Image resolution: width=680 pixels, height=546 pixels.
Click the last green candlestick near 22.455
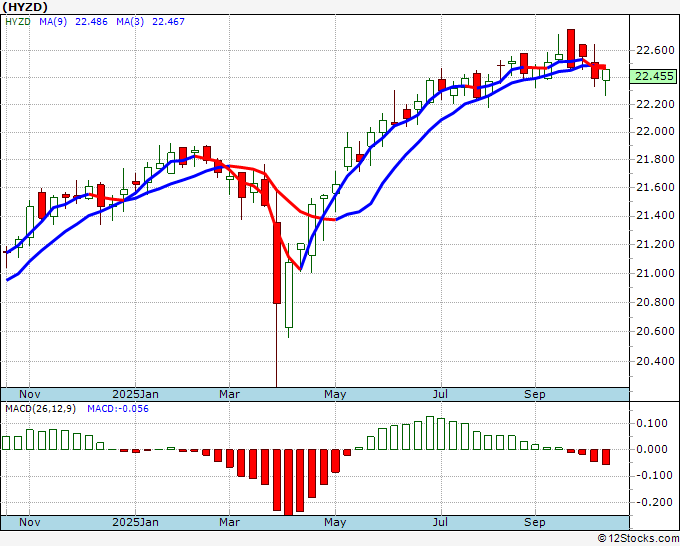[606, 75]
